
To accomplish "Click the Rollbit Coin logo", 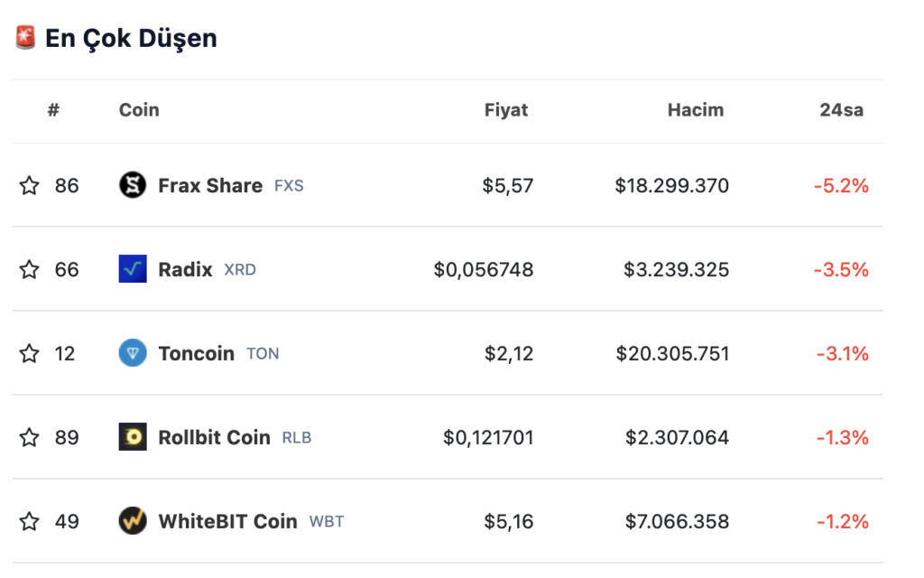I will click(x=133, y=437).
